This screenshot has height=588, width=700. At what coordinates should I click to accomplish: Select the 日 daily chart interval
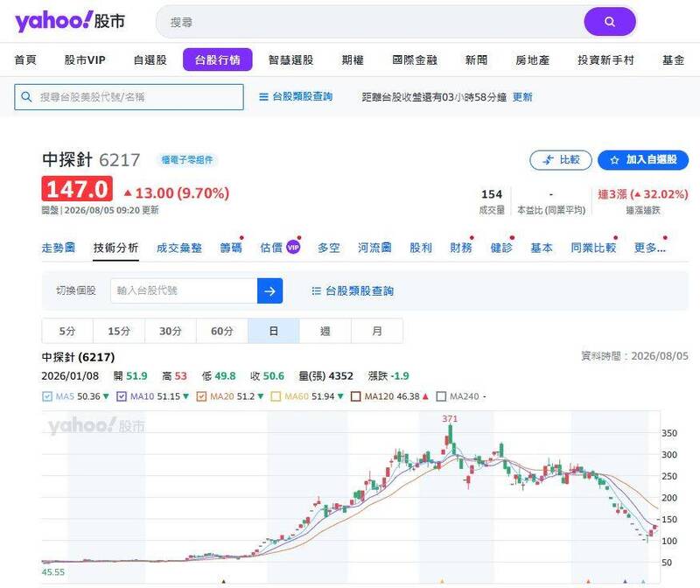(x=274, y=331)
